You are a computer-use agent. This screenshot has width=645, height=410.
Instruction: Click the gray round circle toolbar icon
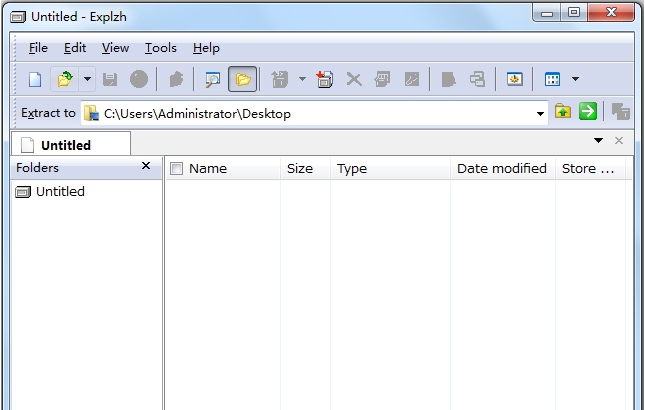click(x=139, y=79)
